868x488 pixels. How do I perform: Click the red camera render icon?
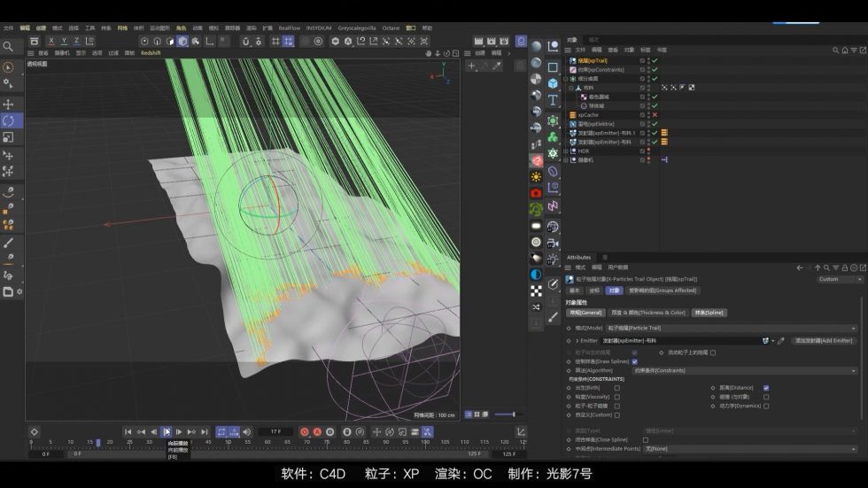point(536,193)
